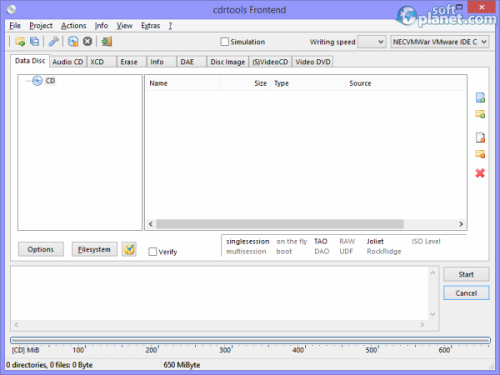Click the Name column header
This screenshot has width=500, height=375.
(x=183, y=83)
